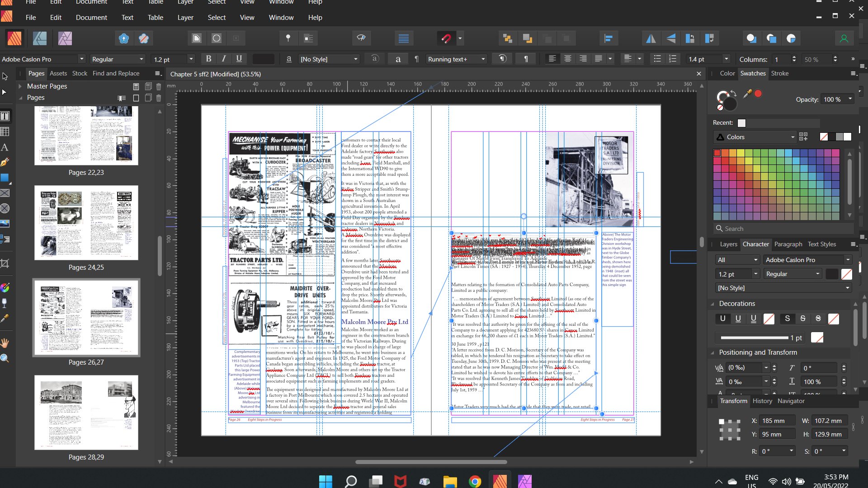Click the swatches palette grid view icon
Viewport: 868px width, 488px height.
[803, 136]
